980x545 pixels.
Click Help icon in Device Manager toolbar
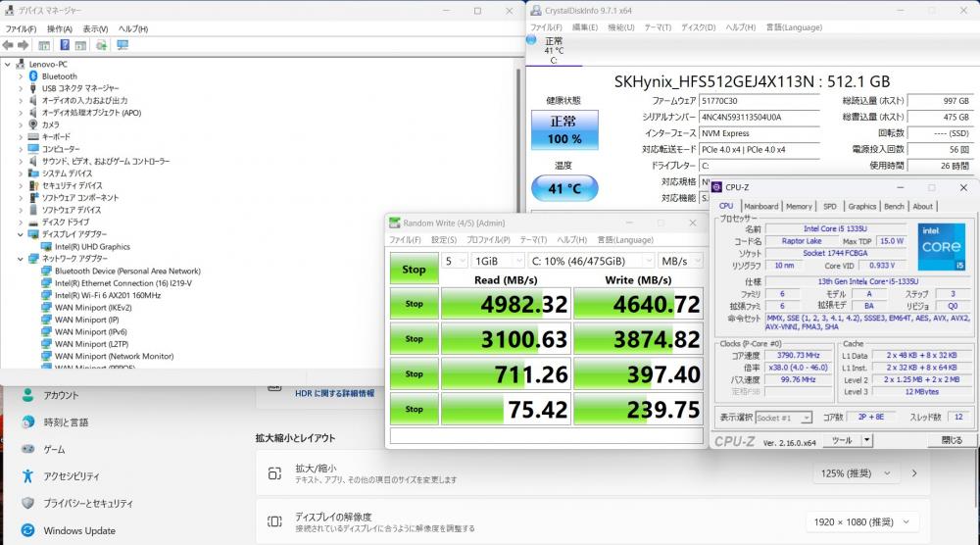[x=65, y=45]
